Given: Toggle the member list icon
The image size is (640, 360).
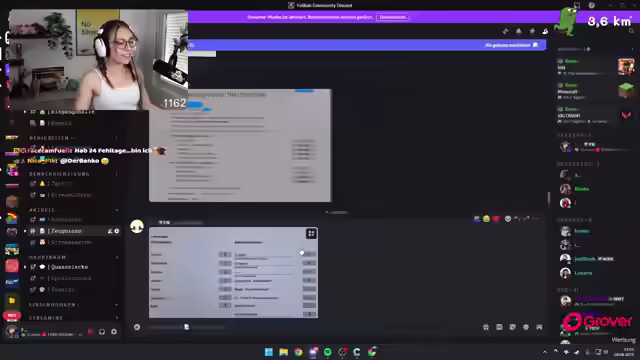Looking at the screenshot, I should 545,31.
